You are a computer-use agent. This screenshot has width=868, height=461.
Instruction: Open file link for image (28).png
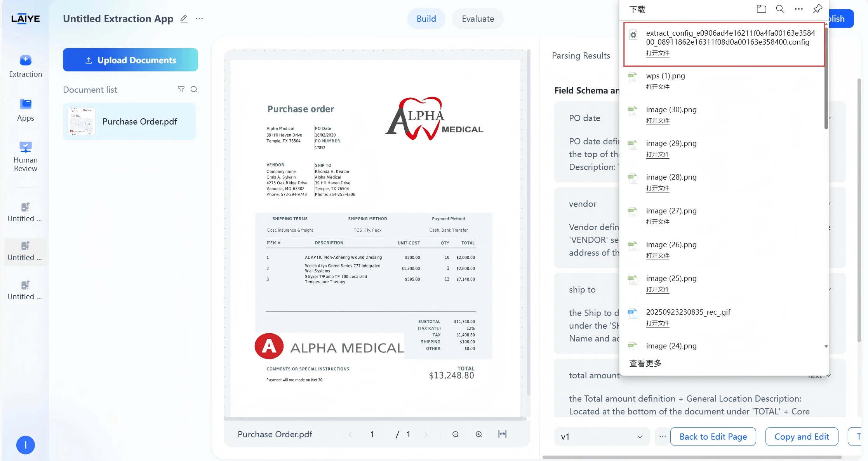click(x=658, y=188)
